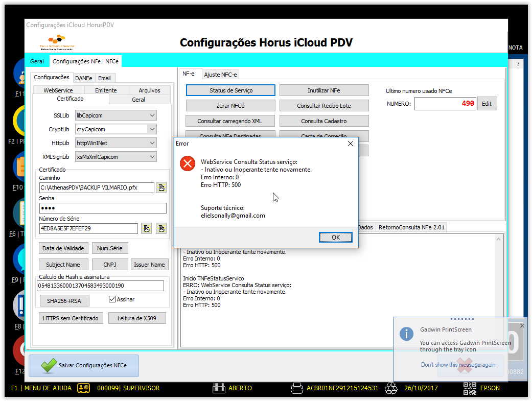This screenshot has height=401, width=532.
Task: Switch to the Ajuste NFC-e tab
Action: [x=220, y=75]
